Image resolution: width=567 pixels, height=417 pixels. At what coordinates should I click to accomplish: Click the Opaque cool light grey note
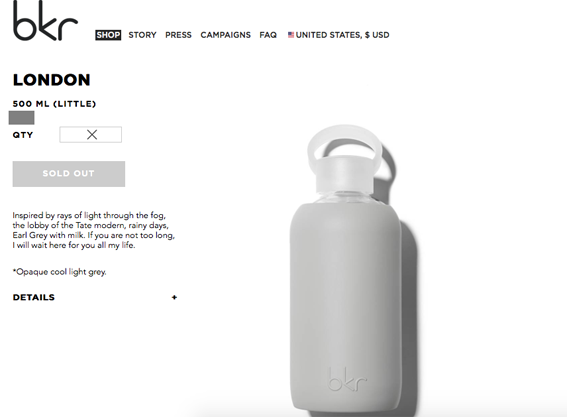59,272
